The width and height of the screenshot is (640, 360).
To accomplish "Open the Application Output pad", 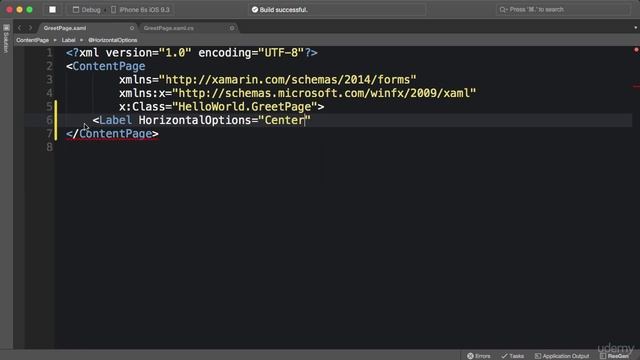I will [x=562, y=356].
